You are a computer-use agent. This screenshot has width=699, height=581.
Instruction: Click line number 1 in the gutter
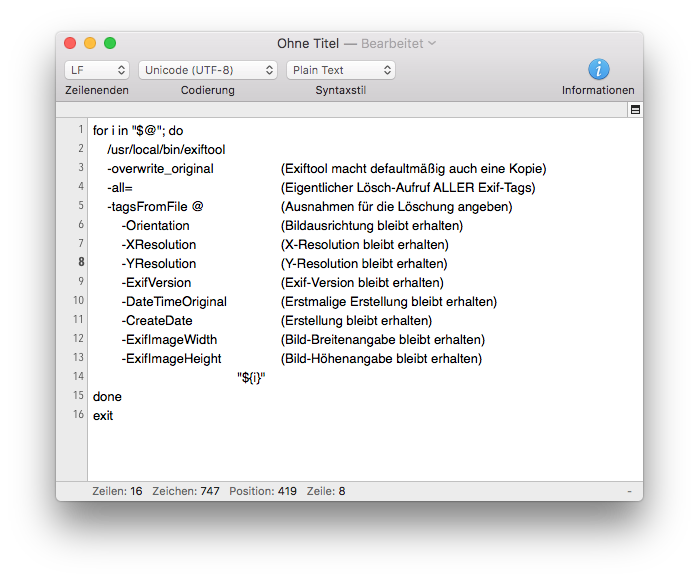[81, 129]
